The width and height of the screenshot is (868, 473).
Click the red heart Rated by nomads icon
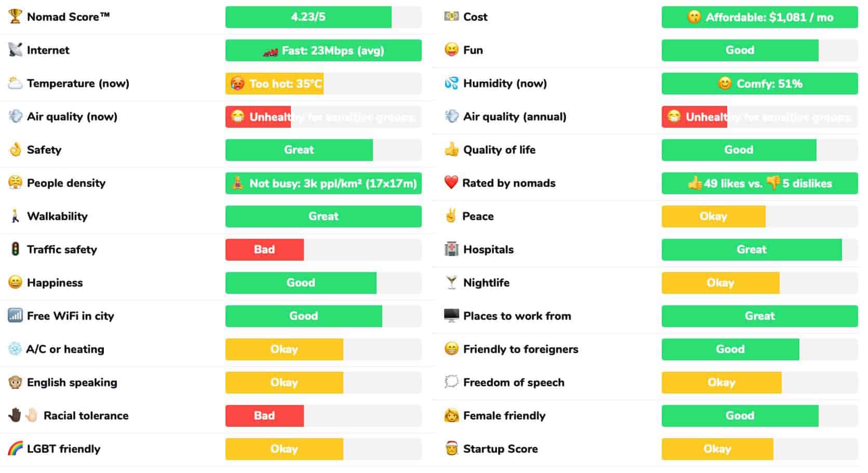click(451, 182)
